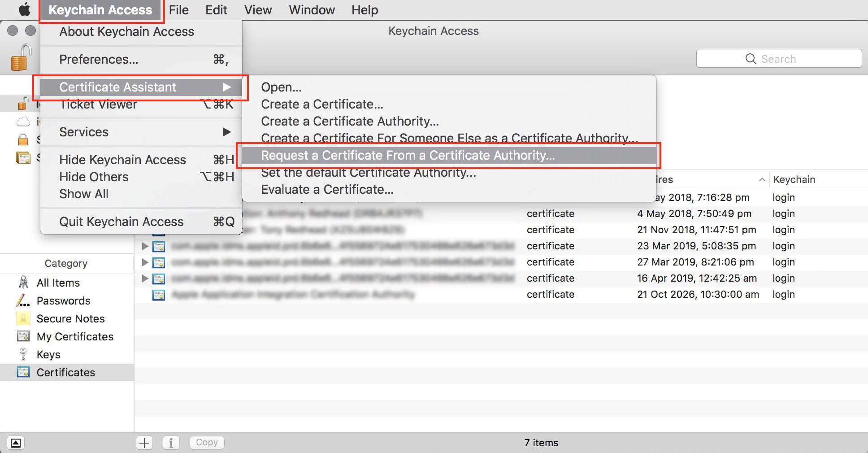
Task: Choose Create a Certificate Authority...
Action: coord(449,121)
